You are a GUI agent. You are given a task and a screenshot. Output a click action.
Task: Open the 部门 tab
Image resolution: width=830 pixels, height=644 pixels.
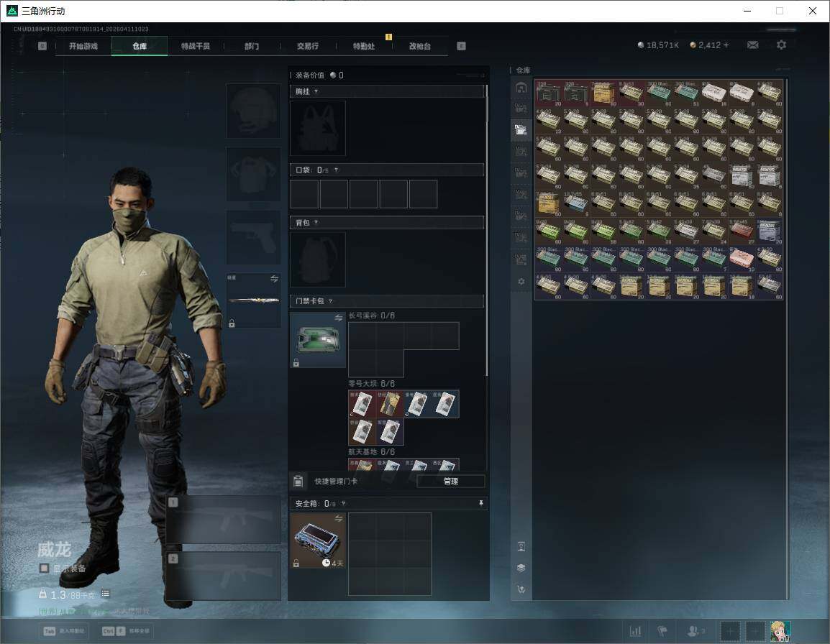tap(252, 46)
